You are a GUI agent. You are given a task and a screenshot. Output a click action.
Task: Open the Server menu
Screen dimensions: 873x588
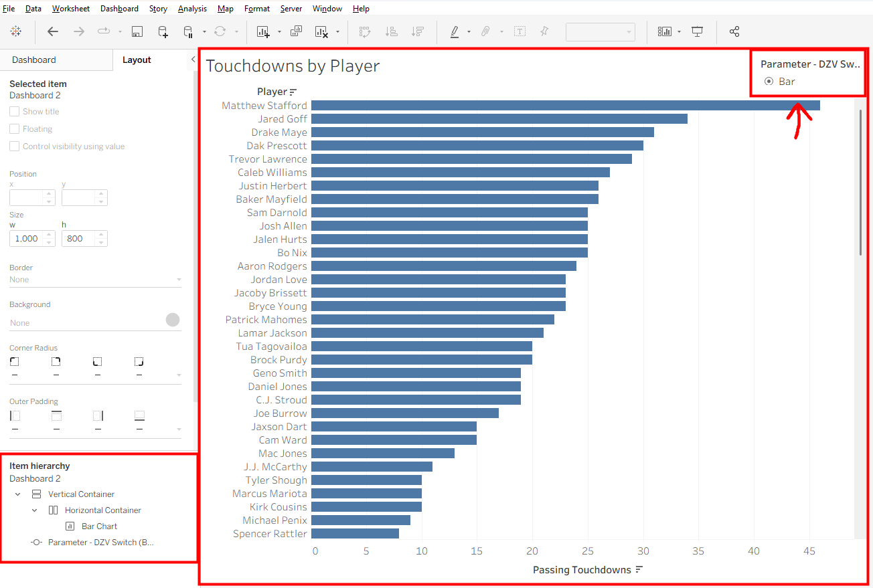(291, 9)
